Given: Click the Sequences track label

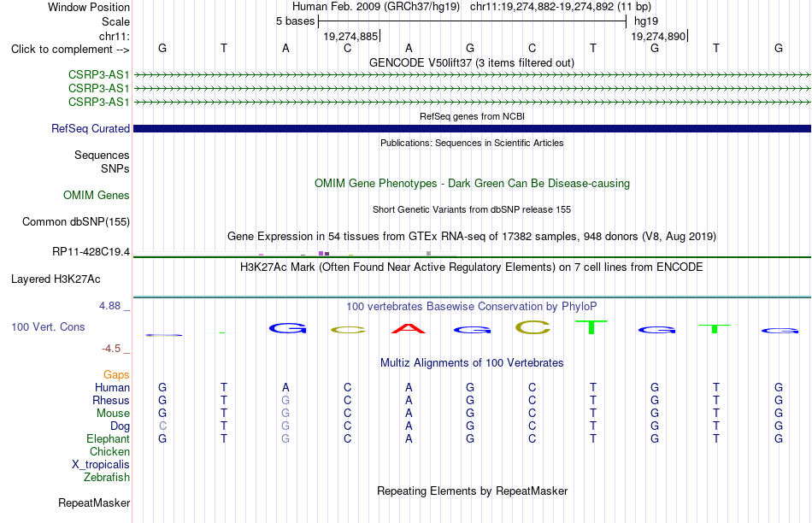Looking at the screenshot, I should (x=102, y=155).
